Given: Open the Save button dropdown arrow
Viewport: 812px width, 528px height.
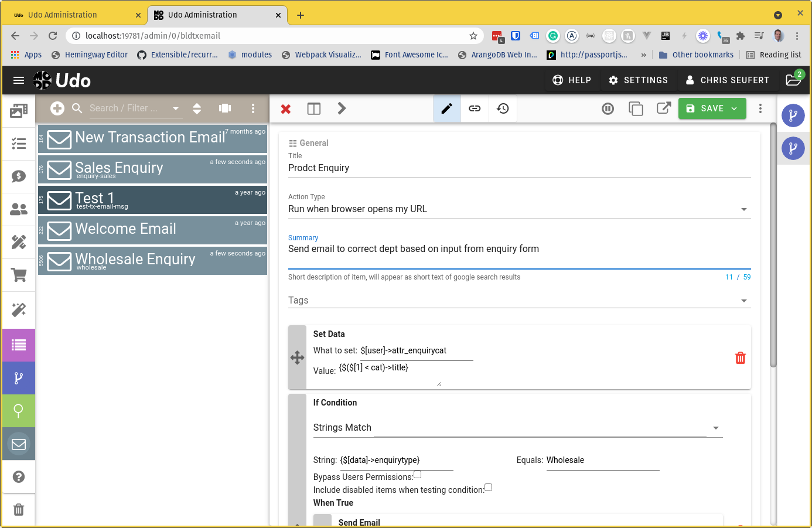Looking at the screenshot, I should pyautogui.click(x=734, y=108).
